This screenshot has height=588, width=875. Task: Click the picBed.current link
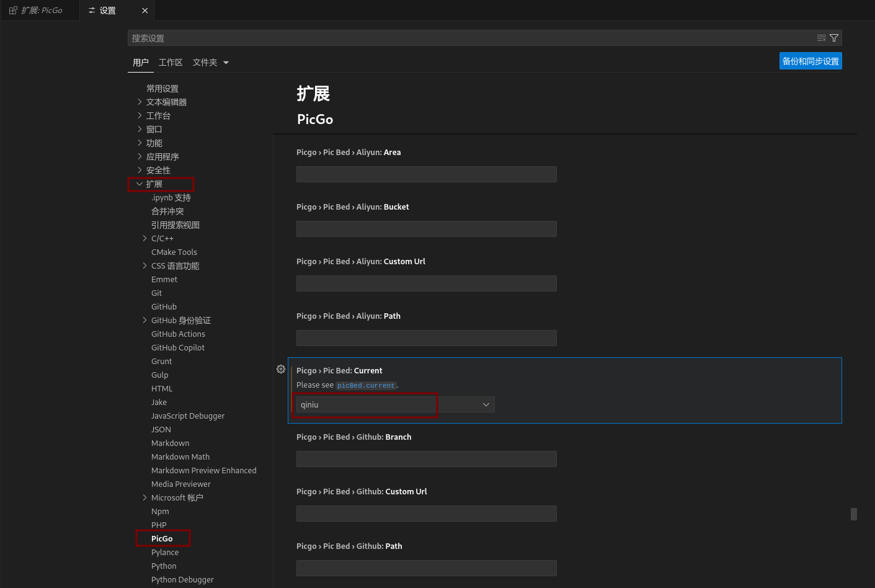366,385
